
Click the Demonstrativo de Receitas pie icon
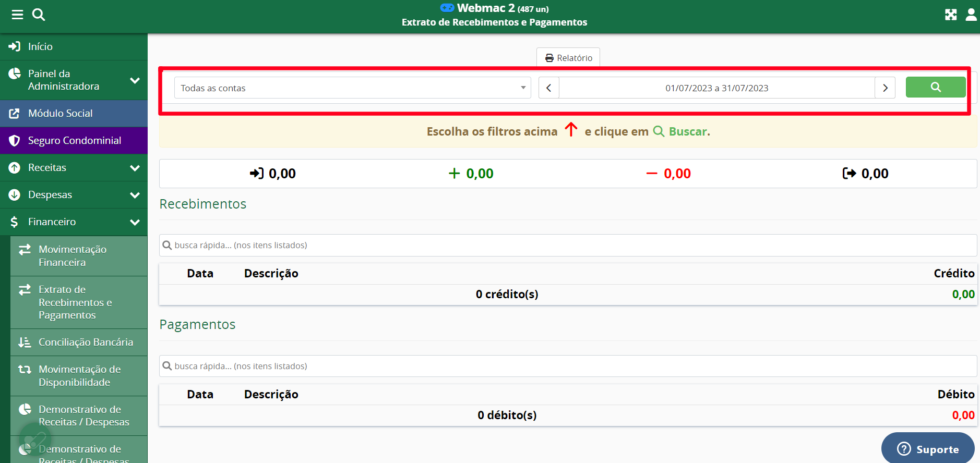[x=25, y=409]
